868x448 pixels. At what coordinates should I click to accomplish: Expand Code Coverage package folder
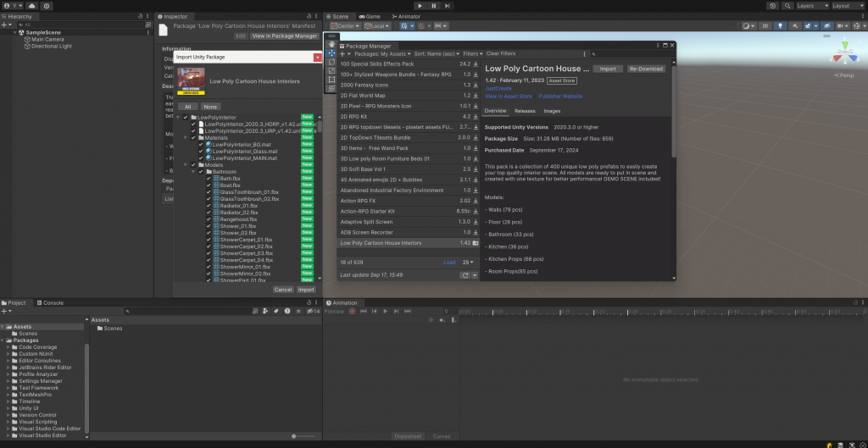click(8, 346)
